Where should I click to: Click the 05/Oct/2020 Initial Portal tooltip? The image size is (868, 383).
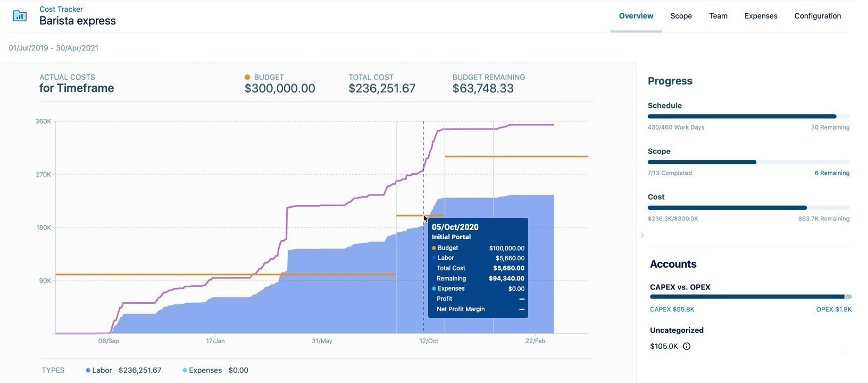point(478,268)
